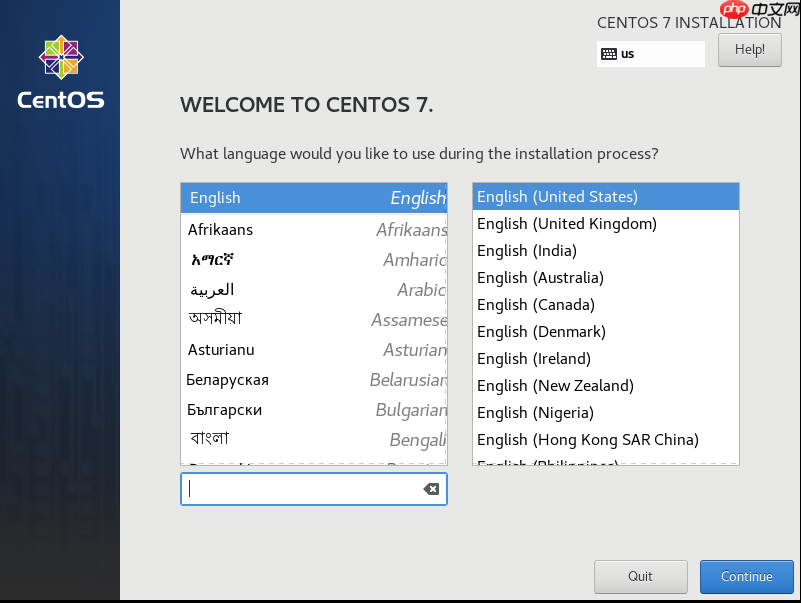This screenshot has width=801, height=603.
Task: Click the Help! button
Action: (x=749, y=50)
